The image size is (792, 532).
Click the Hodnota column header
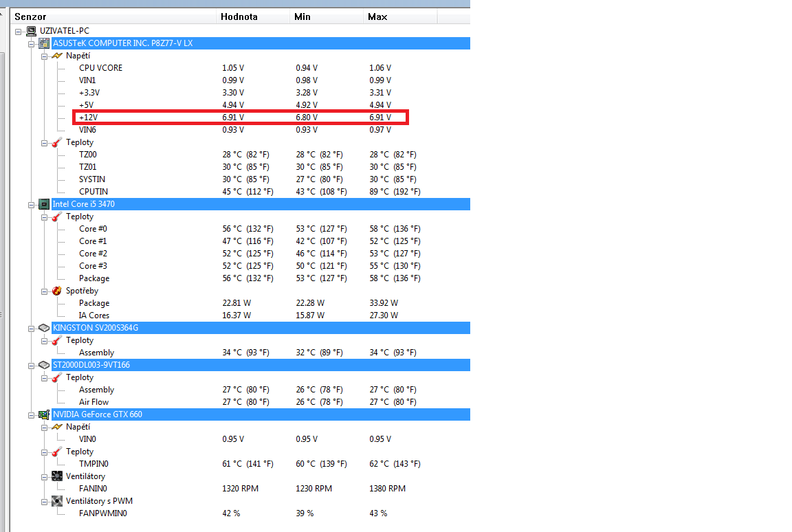point(254,16)
